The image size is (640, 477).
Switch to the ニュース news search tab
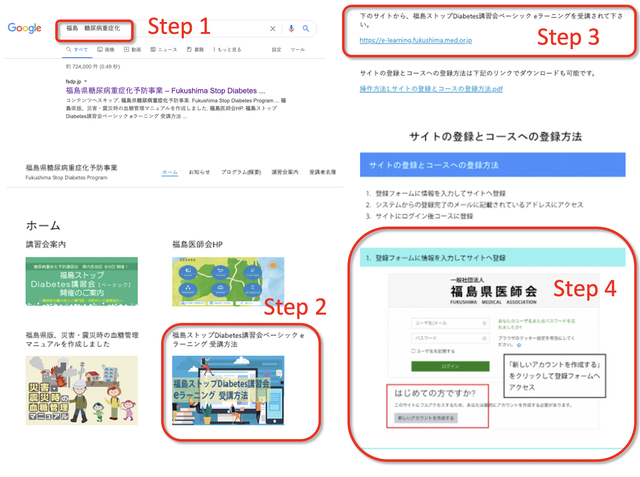coord(166,49)
